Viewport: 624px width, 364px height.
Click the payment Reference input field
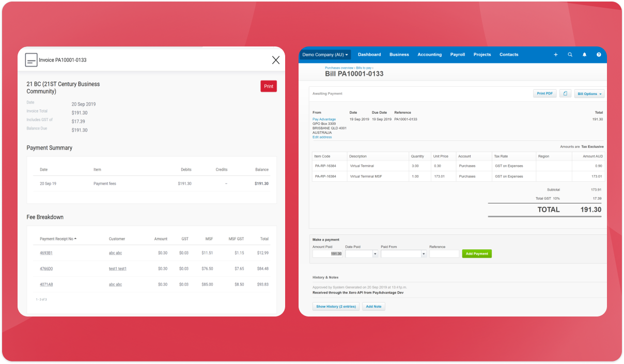pos(444,254)
